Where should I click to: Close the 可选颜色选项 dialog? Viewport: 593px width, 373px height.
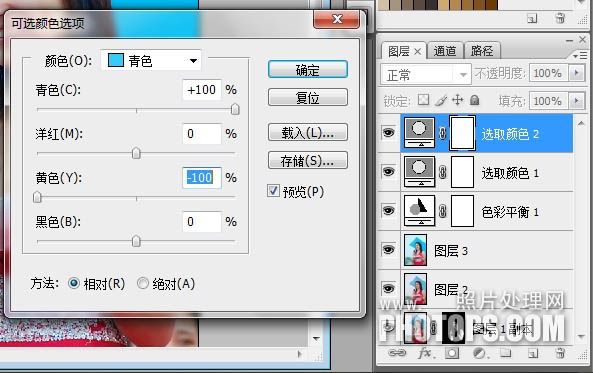[337, 19]
